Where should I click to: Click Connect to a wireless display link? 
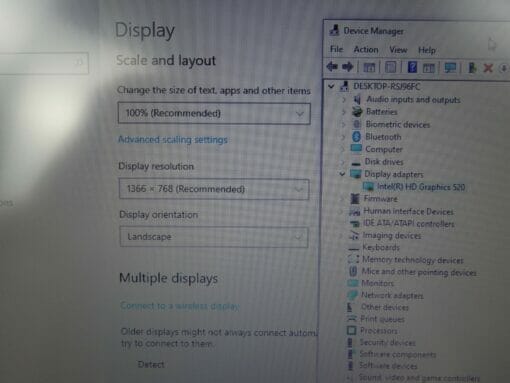point(180,306)
